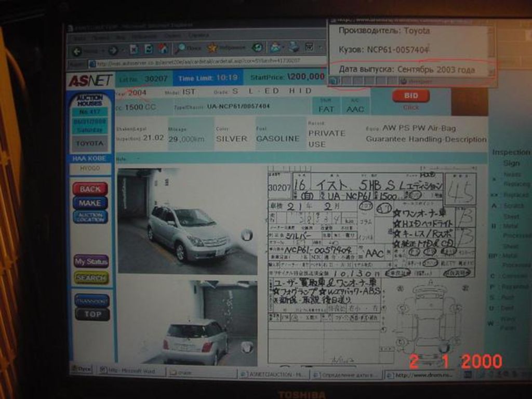Click the magnify icon on the rear photo

pos(247,347)
